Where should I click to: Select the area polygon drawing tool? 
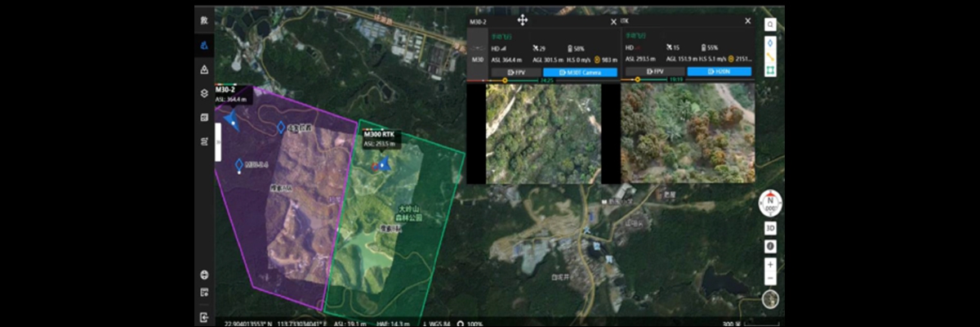[x=770, y=71]
